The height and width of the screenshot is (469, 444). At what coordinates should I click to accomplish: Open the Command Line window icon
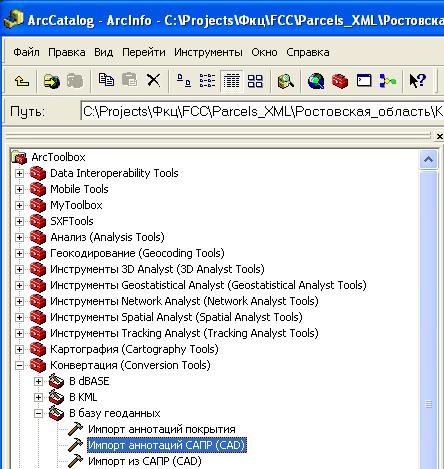364,81
